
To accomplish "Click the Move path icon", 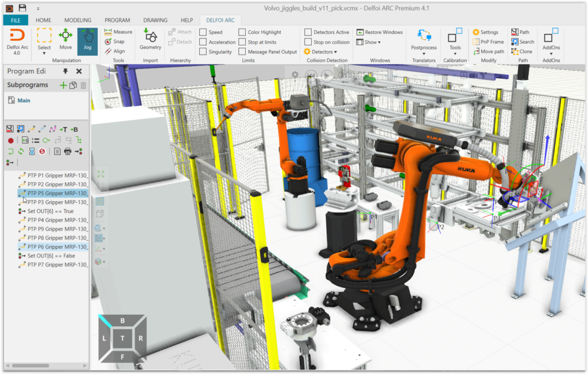I will pos(488,52).
